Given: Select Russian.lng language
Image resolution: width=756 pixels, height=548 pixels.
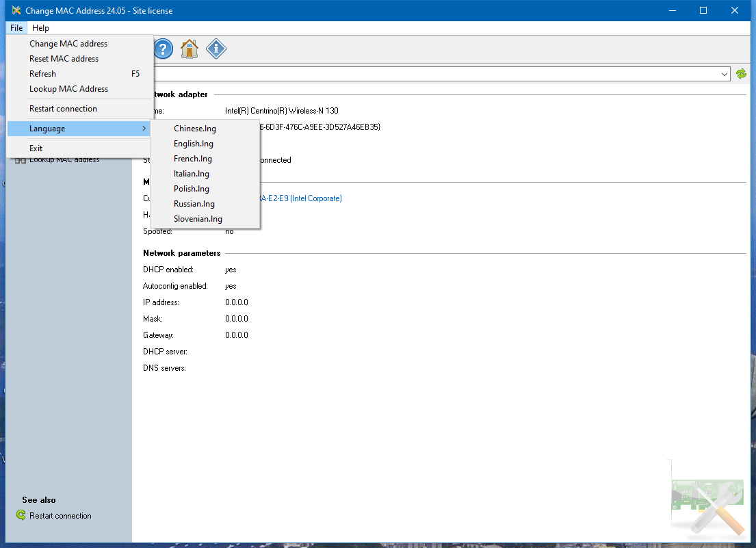Looking at the screenshot, I should pyautogui.click(x=205, y=203).
